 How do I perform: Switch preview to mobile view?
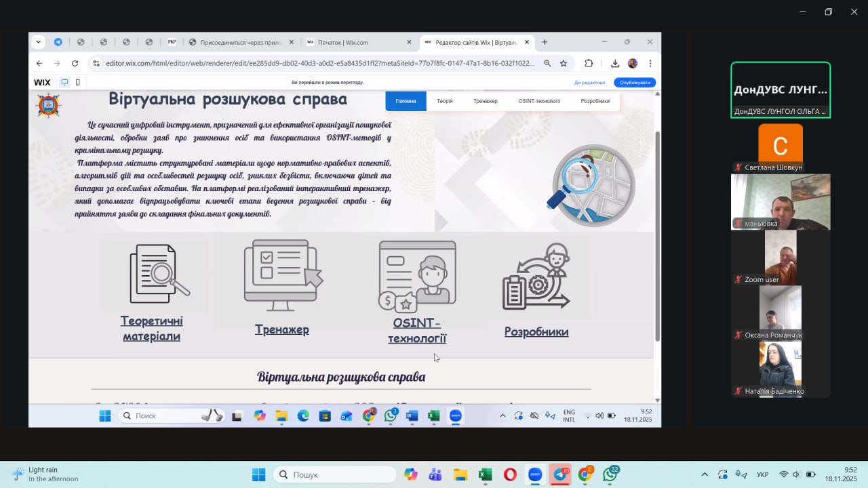click(78, 83)
